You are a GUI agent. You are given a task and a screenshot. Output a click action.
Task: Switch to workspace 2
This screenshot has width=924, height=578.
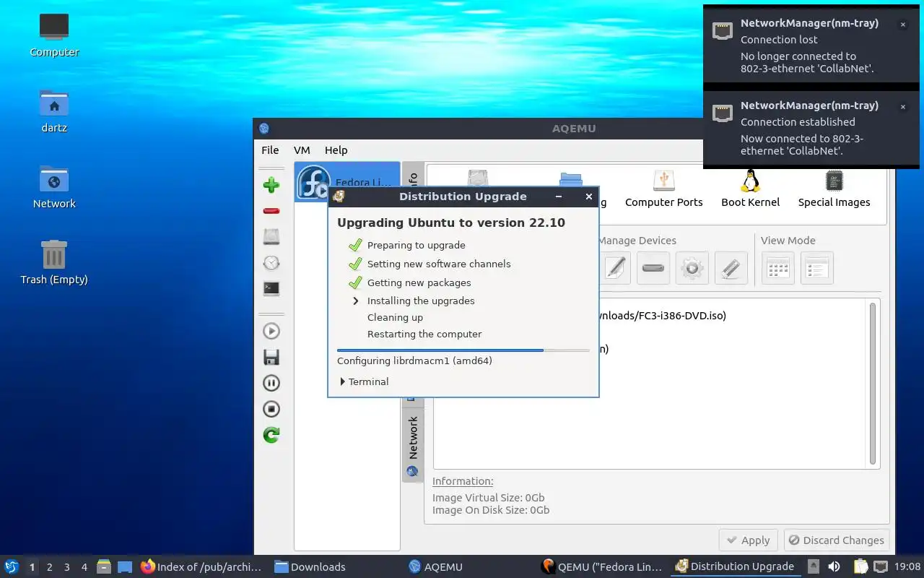click(49, 567)
